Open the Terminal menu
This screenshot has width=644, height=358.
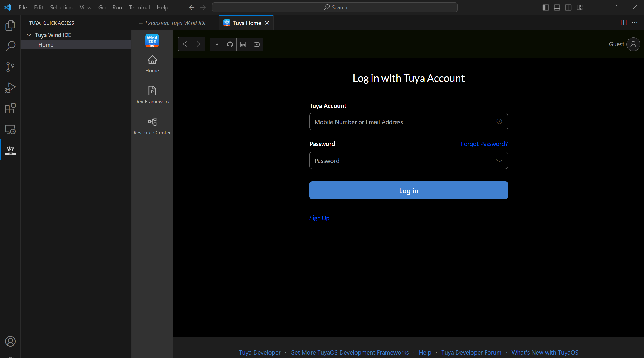pyautogui.click(x=139, y=7)
